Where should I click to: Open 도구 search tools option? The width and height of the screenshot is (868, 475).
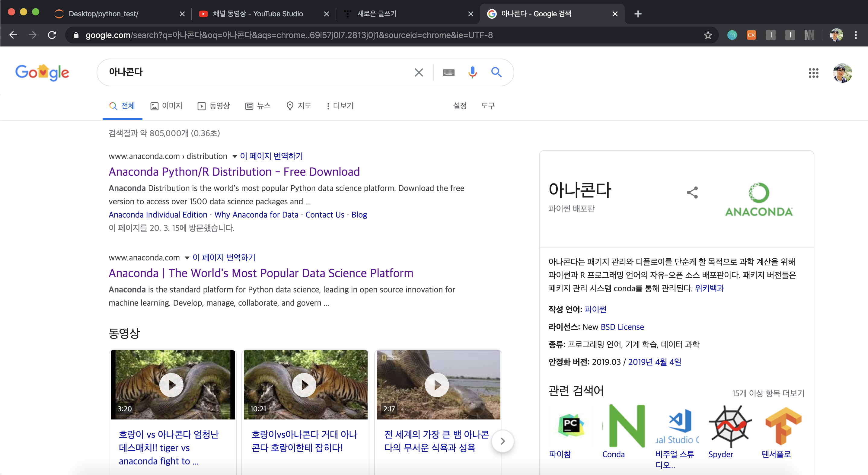point(488,106)
